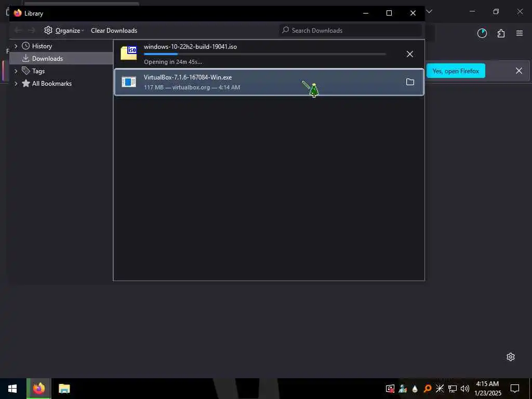Open Firefox extensions puzzle icon
This screenshot has height=399, width=532.
pos(501,33)
